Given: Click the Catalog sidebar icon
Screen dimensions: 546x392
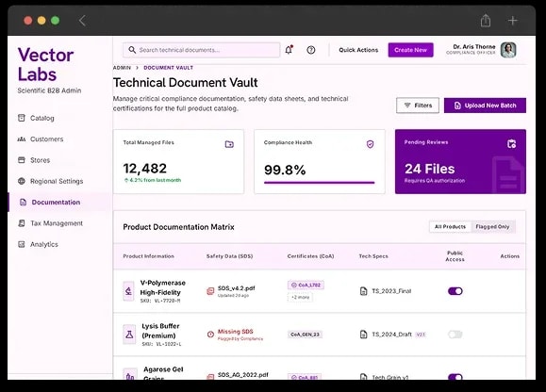Looking at the screenshot, I should click(x=22, y=118).
